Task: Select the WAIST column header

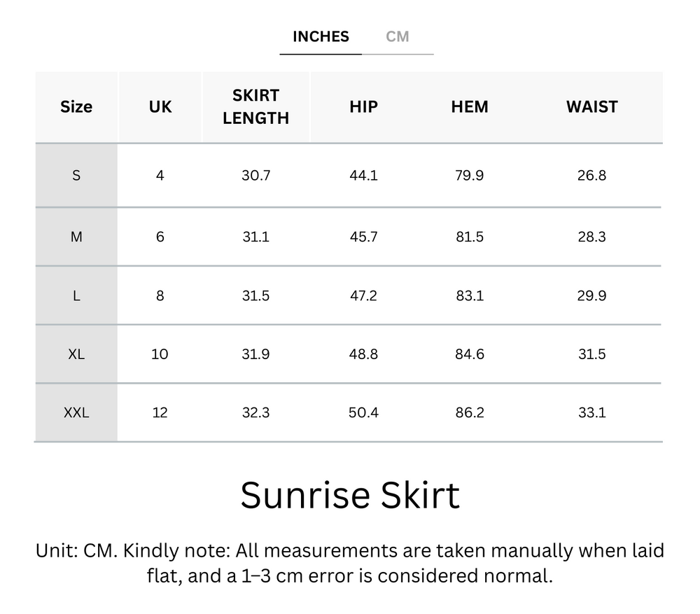Action: pos(591,106)
